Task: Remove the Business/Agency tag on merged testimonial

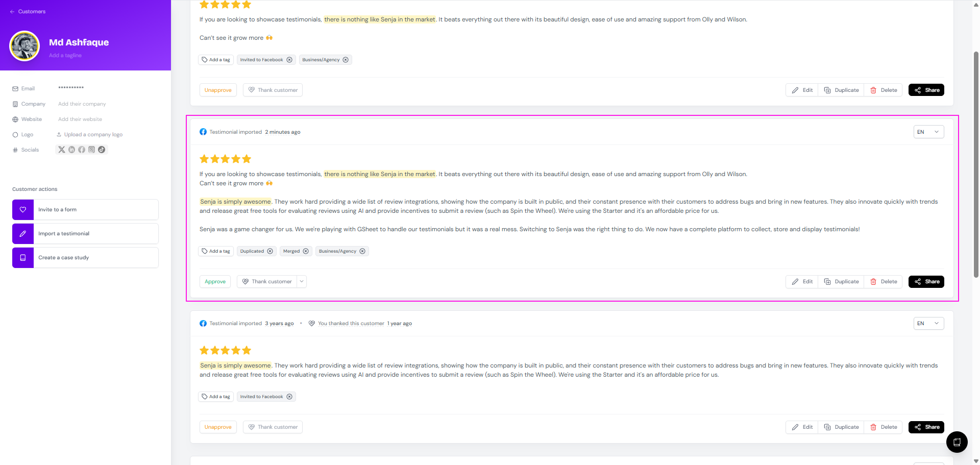Action: pyautogui.click(x=362, y=251)
